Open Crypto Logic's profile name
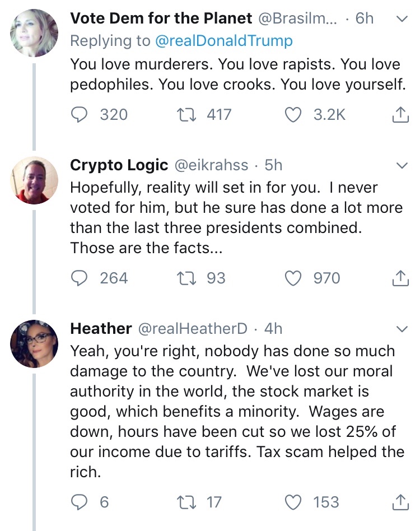This screenshot has width=420, height=531. coord(119,165)
